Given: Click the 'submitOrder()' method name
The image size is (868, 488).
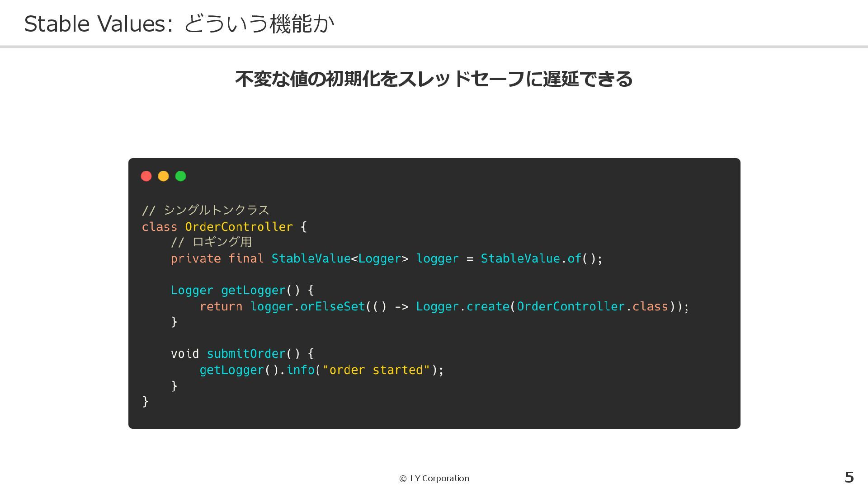Looking at the screenshot, I should 246,354.
